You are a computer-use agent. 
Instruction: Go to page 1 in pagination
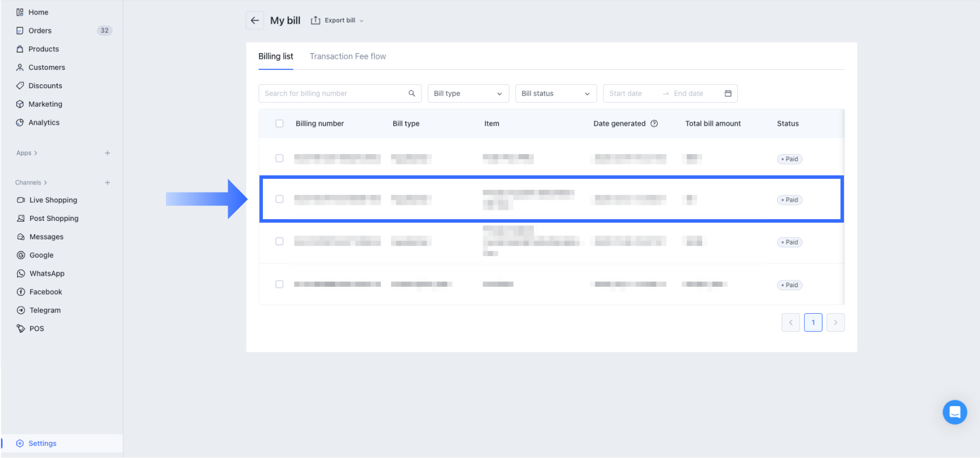(813, 322)
